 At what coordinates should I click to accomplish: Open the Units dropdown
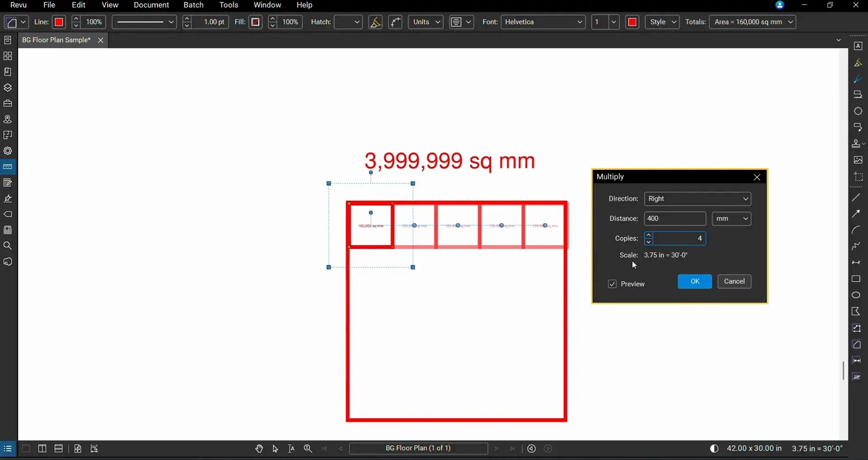tap(426, 22)
